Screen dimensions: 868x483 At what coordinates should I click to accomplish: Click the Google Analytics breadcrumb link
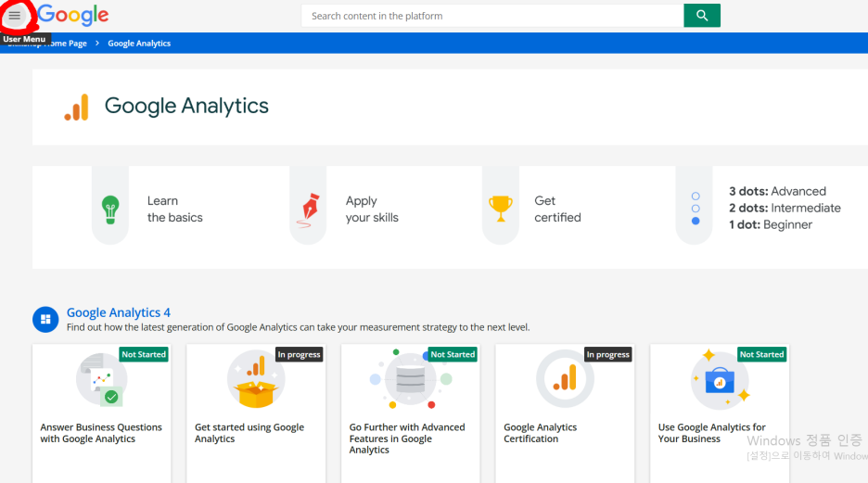(x=139, y=44)
